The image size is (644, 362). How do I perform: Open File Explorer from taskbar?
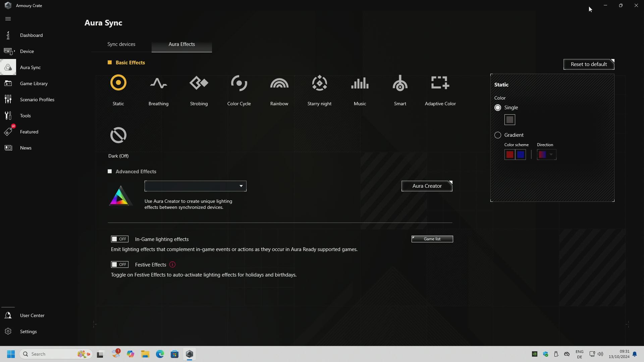click(145, 354)
